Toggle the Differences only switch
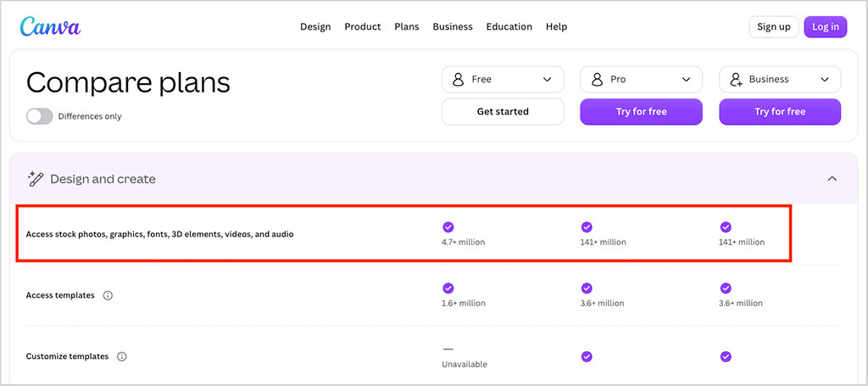868x386 pixels. coord(39,116)
